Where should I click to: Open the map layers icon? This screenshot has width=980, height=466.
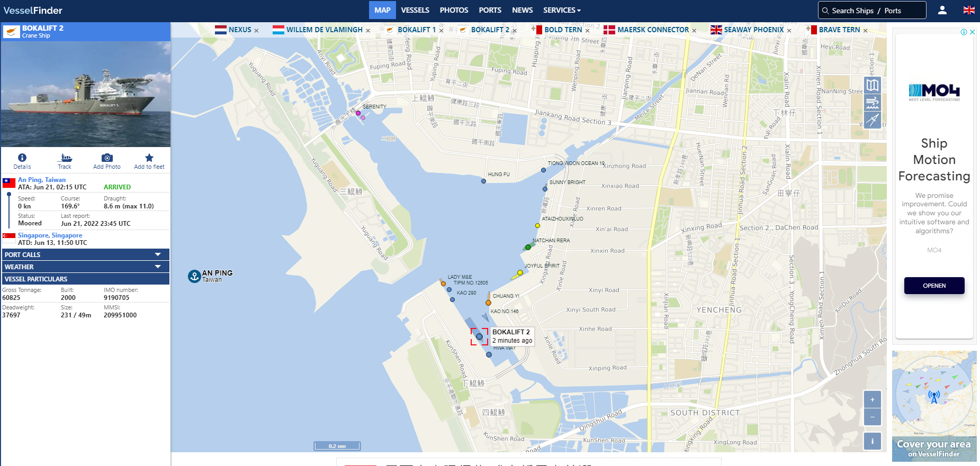point(873,85)
